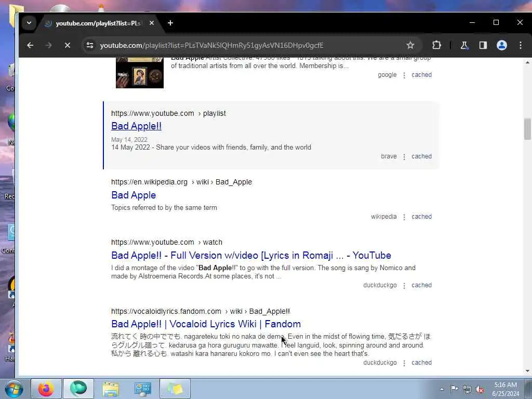Open options dots next to wikipedia source
Viewport: 532px width, 399px height.
[404, 217]
